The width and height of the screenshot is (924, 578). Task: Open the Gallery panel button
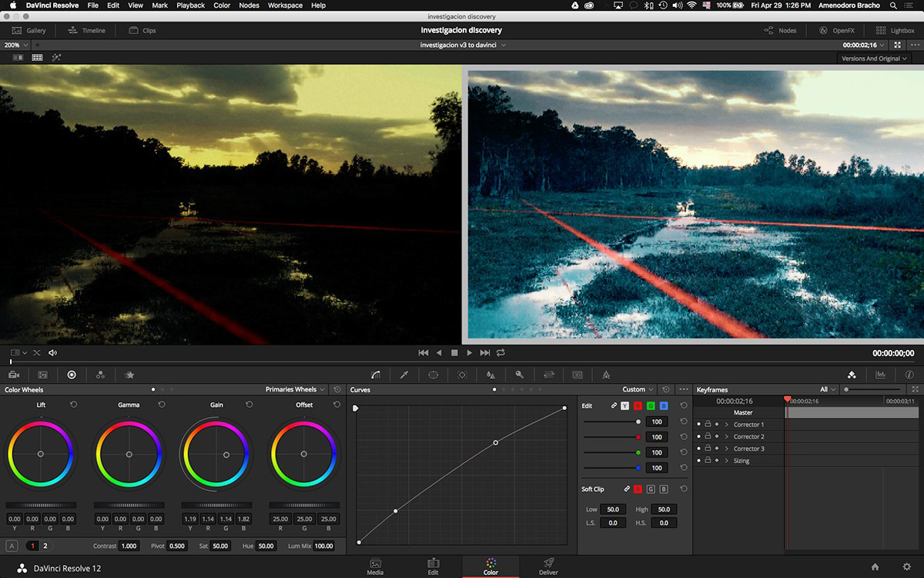(29, 30)
